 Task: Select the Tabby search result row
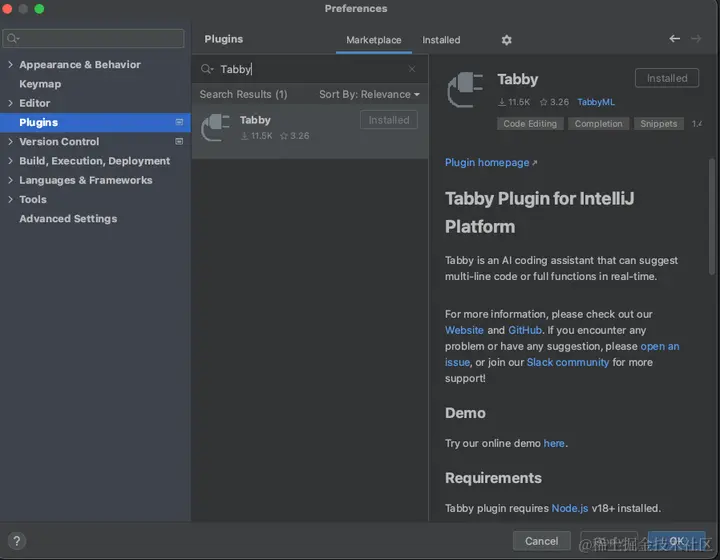pos(310,131)
